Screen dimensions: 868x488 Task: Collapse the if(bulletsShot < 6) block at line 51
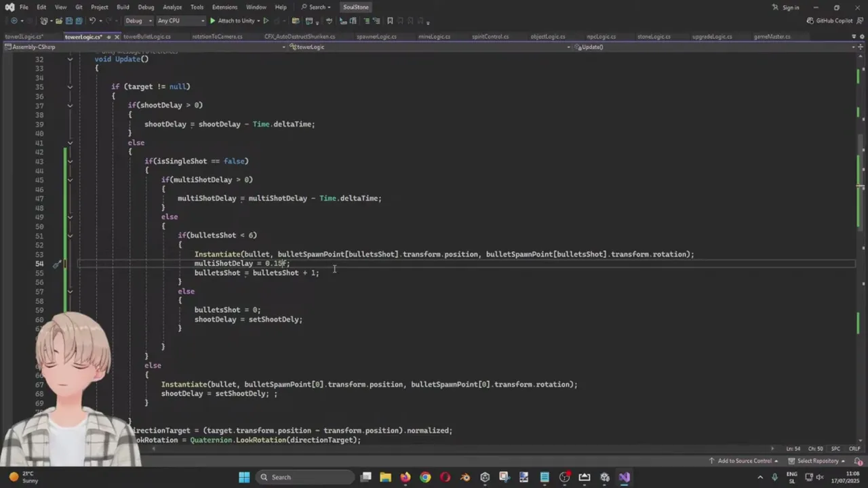point(70,235)
